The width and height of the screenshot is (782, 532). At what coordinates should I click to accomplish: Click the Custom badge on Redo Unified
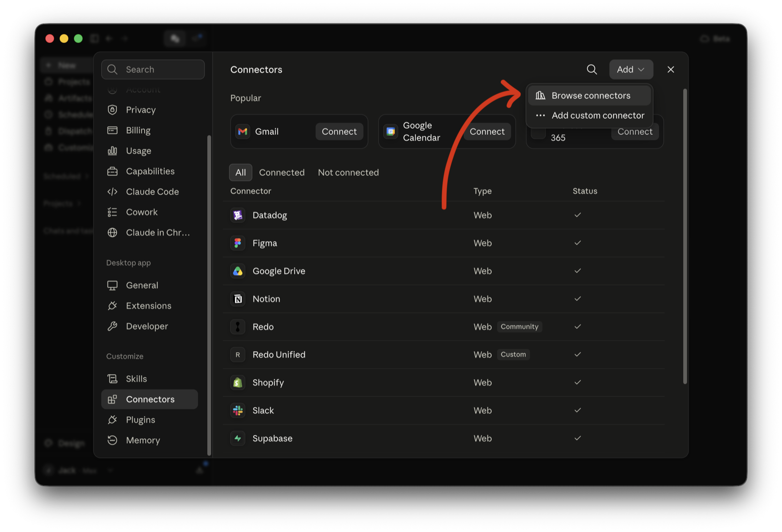(x=513, y=355)
